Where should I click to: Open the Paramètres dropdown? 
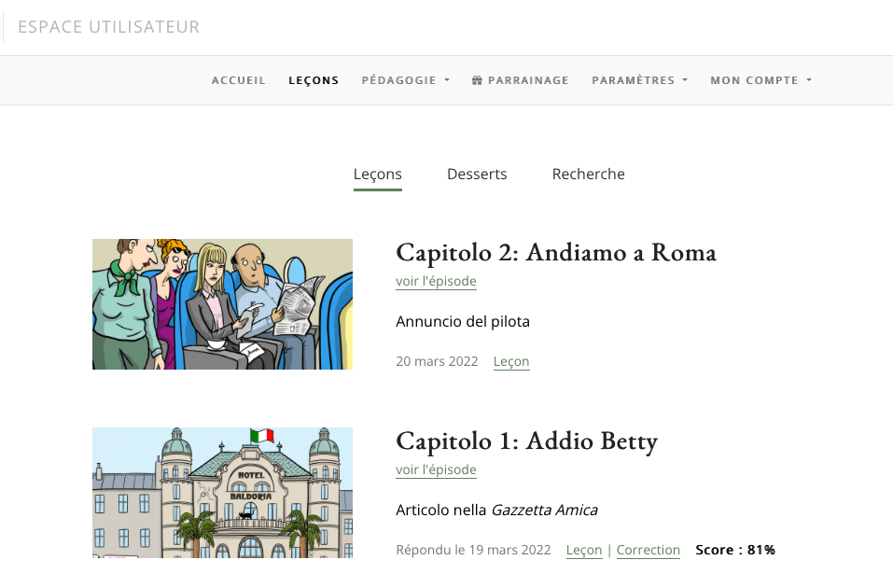point(639,80)
